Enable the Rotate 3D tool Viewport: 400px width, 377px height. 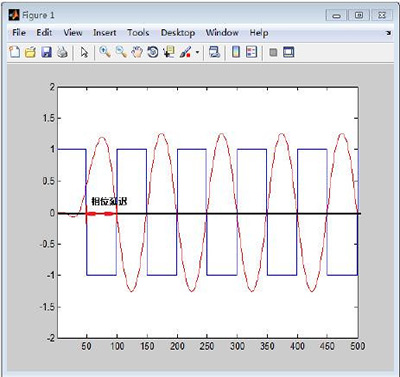coord(153,52)
